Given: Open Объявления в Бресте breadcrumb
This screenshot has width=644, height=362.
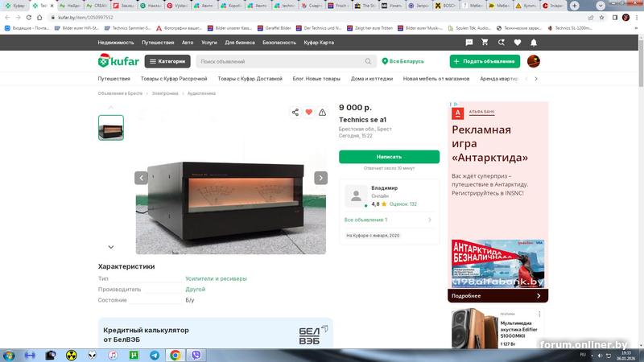Looking at the screenshot, I should coord(120,93).
